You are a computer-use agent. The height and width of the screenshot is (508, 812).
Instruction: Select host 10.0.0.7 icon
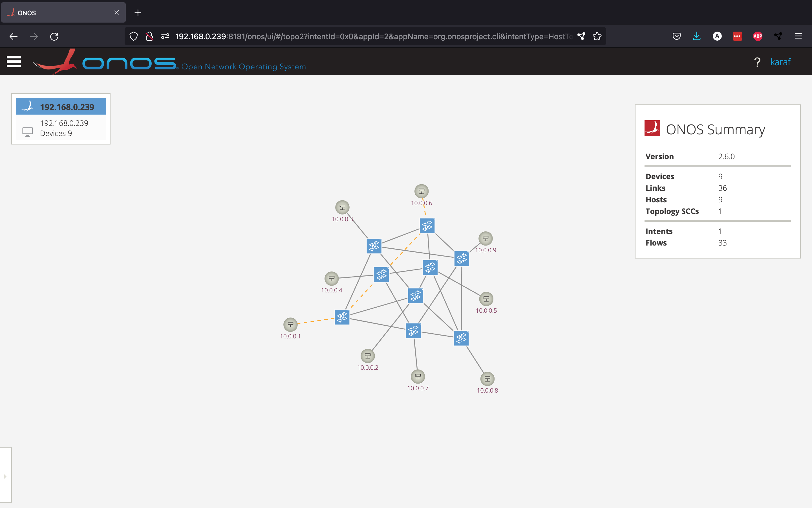(x=418, y=377)
